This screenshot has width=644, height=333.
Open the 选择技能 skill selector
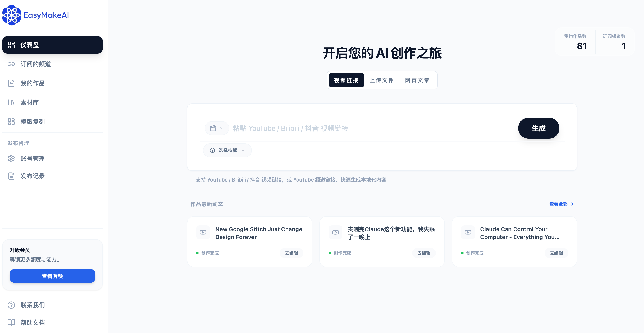coord(227,150)
